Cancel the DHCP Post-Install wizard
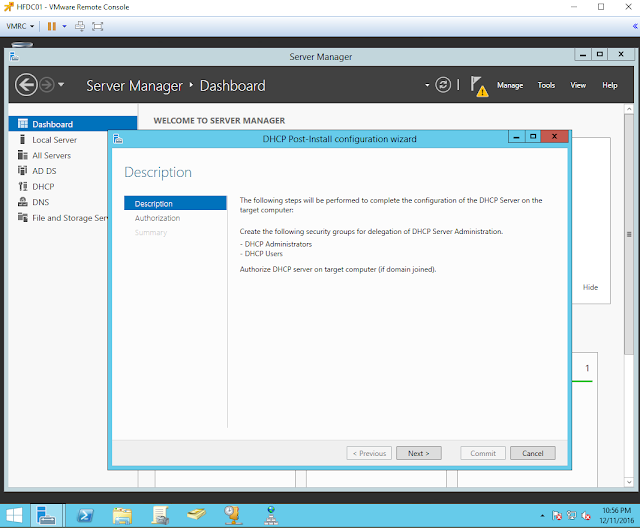Viewport: 640px width, 528px height. tap(532, 453)
